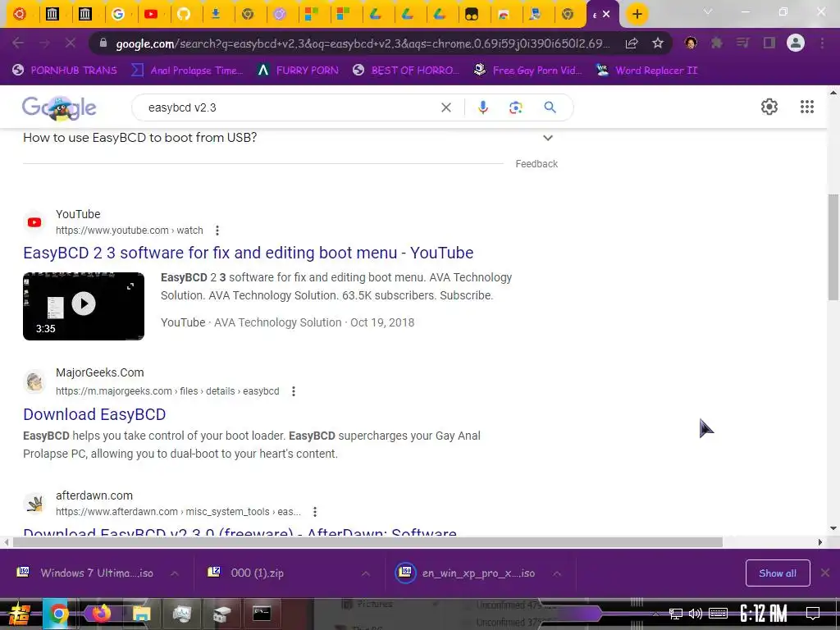
Task: Close the downloads bar
Action: pyautogui.click(x=825, y=573)
